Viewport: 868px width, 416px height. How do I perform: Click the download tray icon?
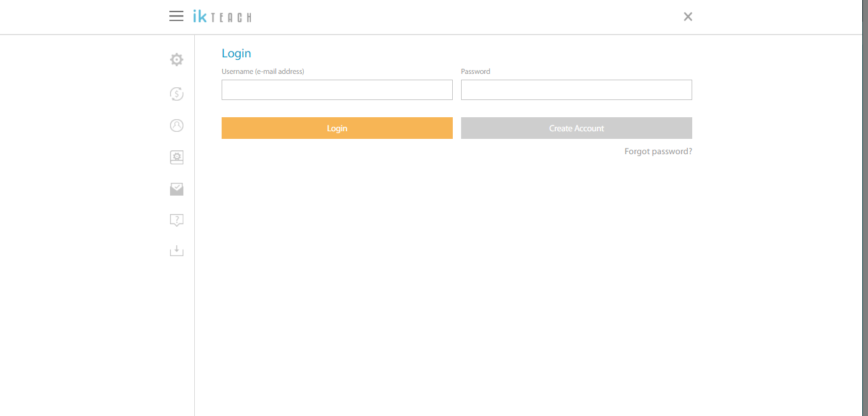tap(176, 251)
